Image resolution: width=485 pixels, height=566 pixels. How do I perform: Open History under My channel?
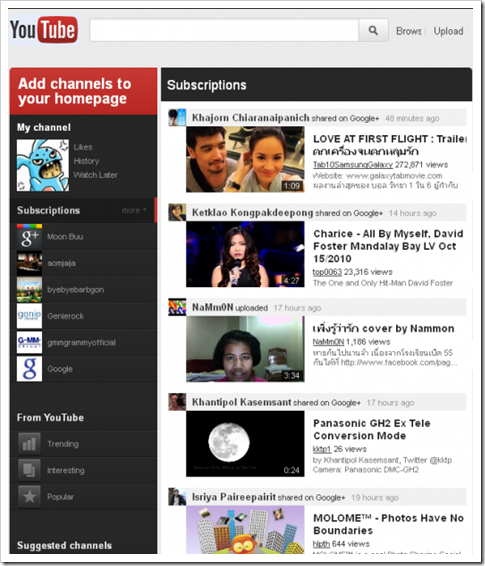click(86, 161)
